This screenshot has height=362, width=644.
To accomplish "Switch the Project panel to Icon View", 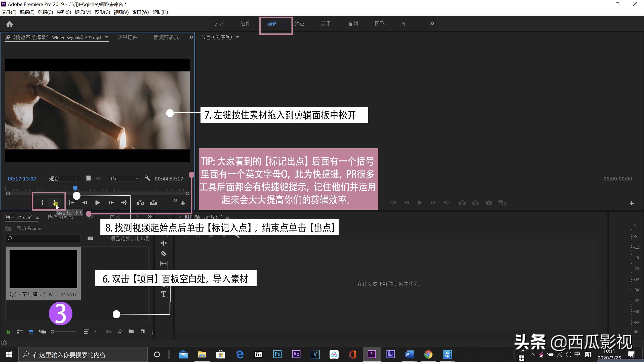I will coord(31,332).
